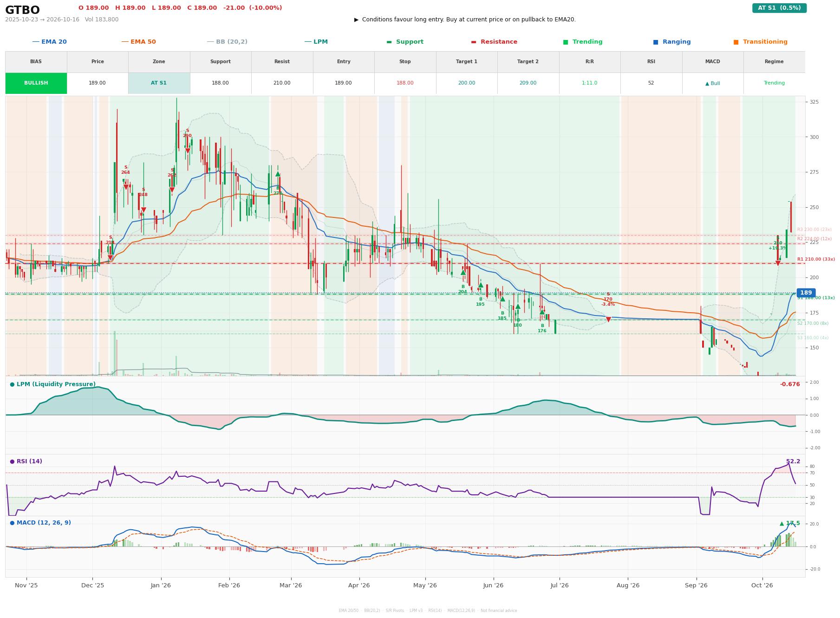The width and height of the screenshot is (840, 618).
Task: Click the S2 170.00 (8x) support label
Action: point(813,323)
